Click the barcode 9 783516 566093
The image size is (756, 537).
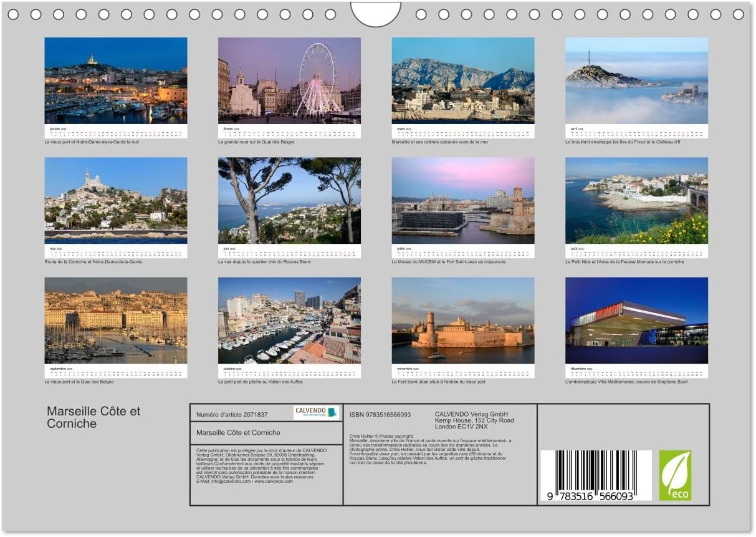pyautogui.click(x=596, y=475)
